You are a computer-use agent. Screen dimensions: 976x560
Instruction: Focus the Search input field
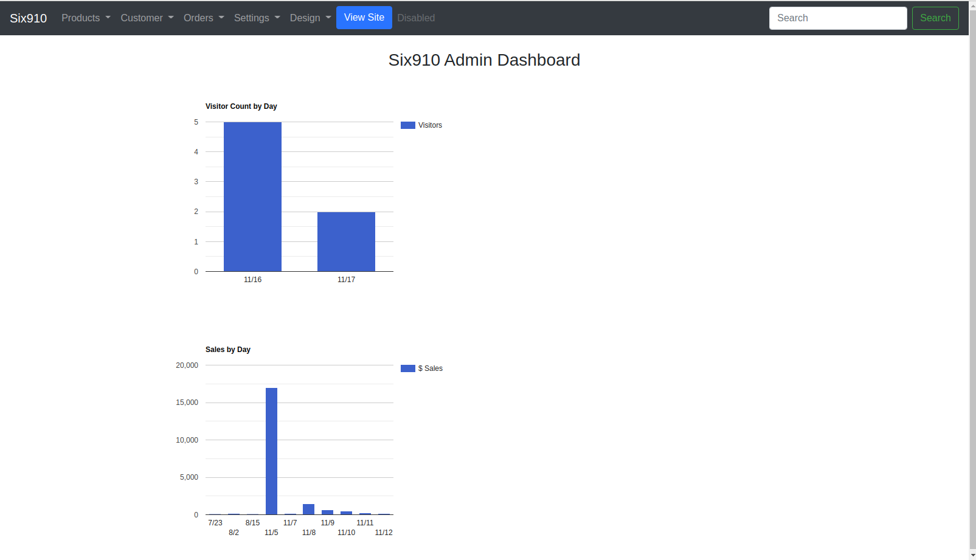point(838,18)
